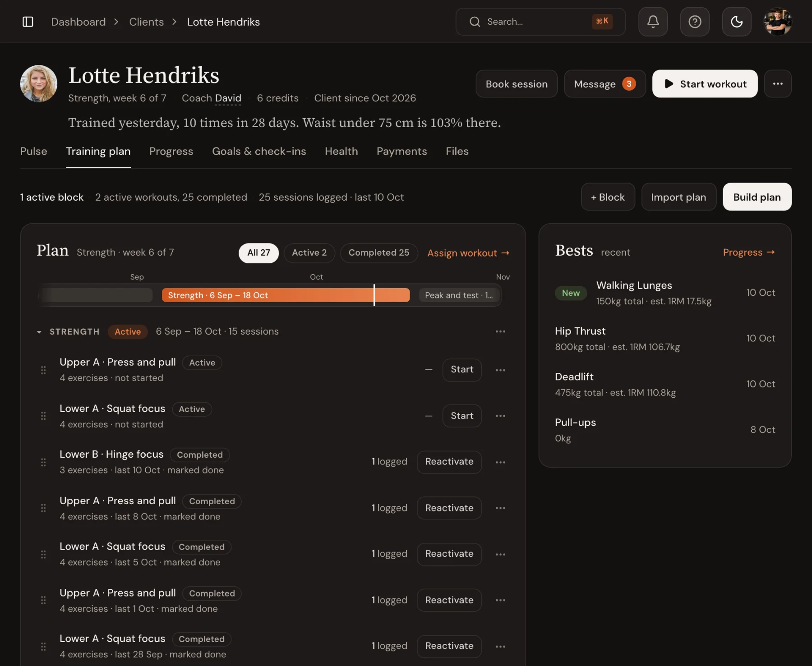Screen dimensions: 812x666
Task: Open options for Lower A completed 5 Oct
Action: 500,554
